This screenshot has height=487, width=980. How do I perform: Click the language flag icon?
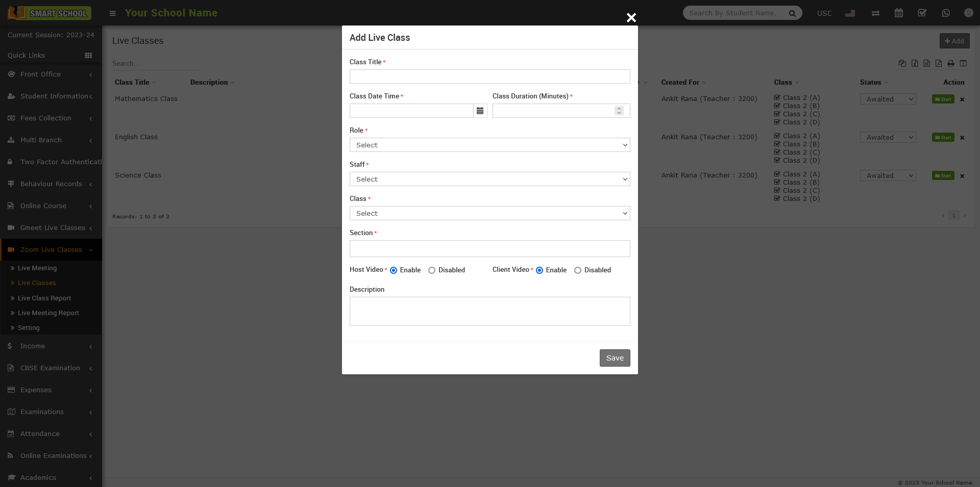[850, 13]
